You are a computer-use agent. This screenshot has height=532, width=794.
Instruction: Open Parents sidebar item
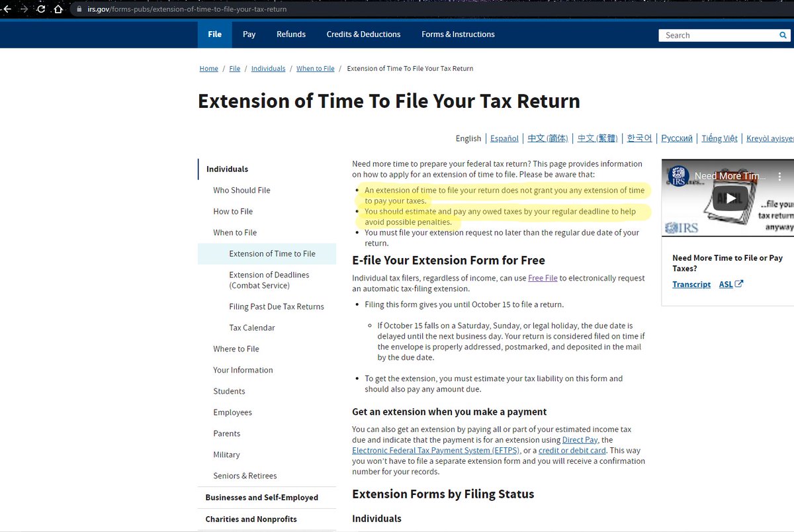226,433
